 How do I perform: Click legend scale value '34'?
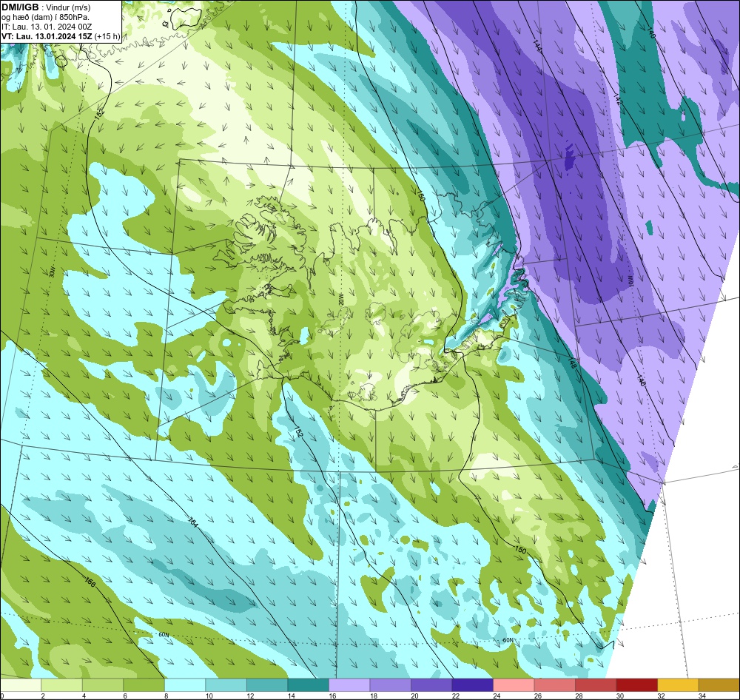tap(702, 696)
